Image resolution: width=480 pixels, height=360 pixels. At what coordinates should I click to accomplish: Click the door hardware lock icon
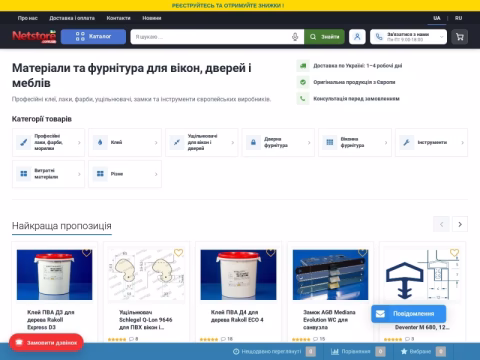(253, 142)
